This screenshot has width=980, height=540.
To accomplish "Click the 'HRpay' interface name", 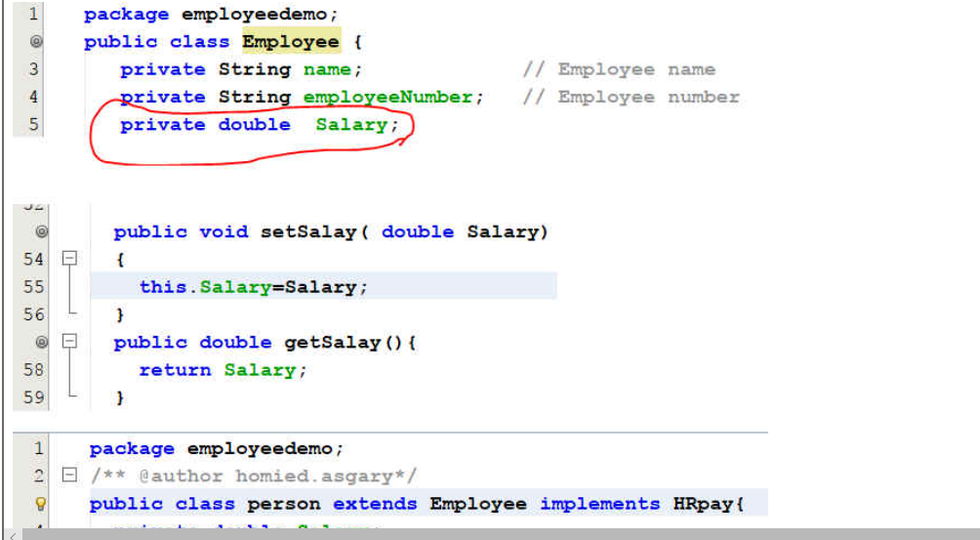I will (703, 504).
